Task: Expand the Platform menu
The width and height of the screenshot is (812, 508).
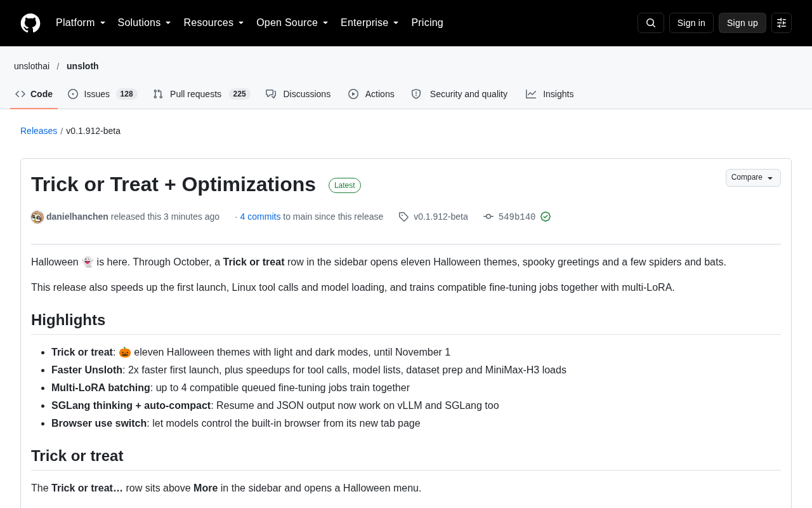Action: [81, 23]
